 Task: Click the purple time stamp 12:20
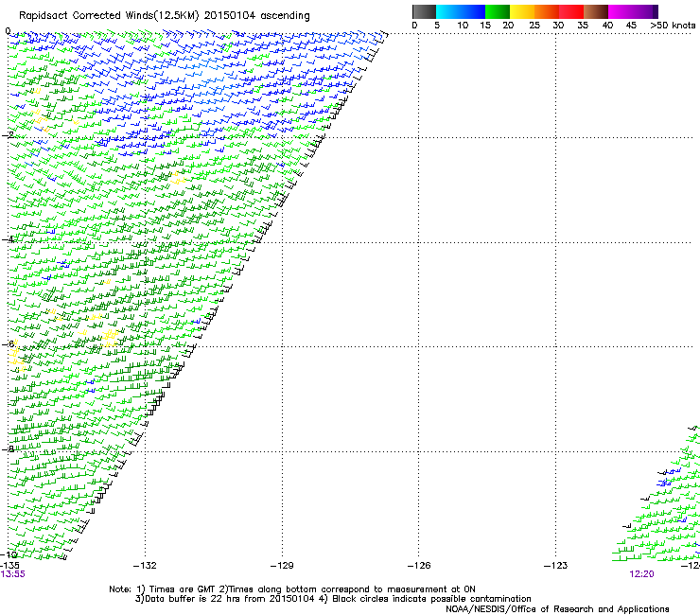coord(641,574)
